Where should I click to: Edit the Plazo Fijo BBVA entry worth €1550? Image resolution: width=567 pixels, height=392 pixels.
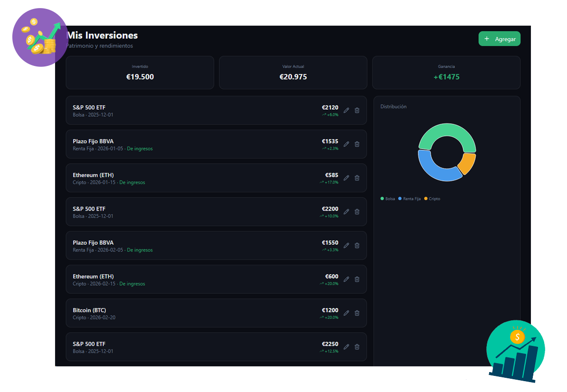(x=346, y=245)
